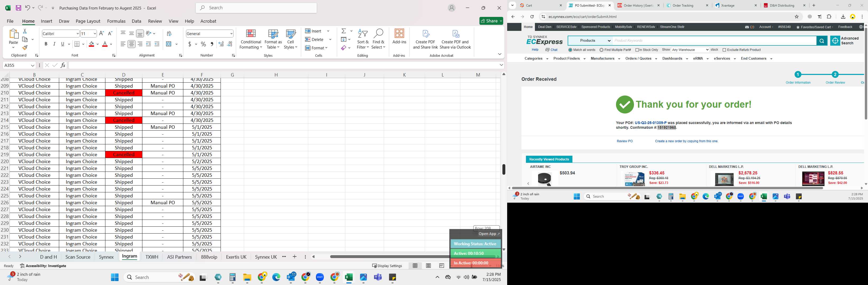The height and width of the screenshot is (285, 868).
Task: Select Manual PO cell in row 226
Action: (162, 203)
